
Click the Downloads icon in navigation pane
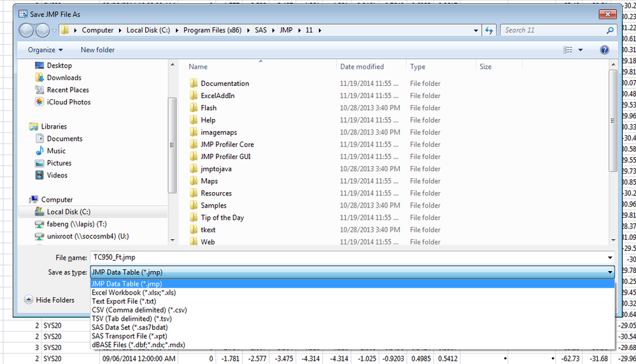click(39, 78)
